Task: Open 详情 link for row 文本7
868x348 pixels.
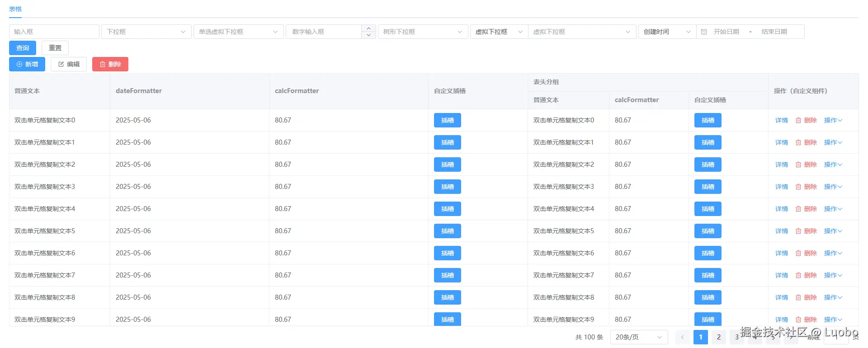Action: click(782, 275)
